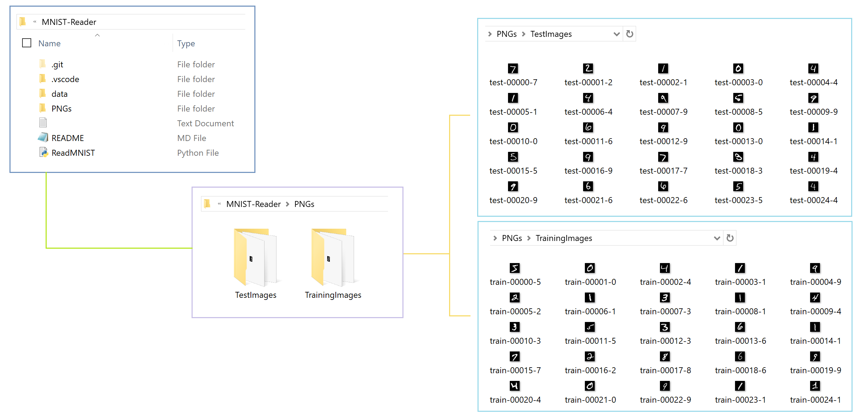Open the .vscode folder
868x416 pixels.
point(65,79)
